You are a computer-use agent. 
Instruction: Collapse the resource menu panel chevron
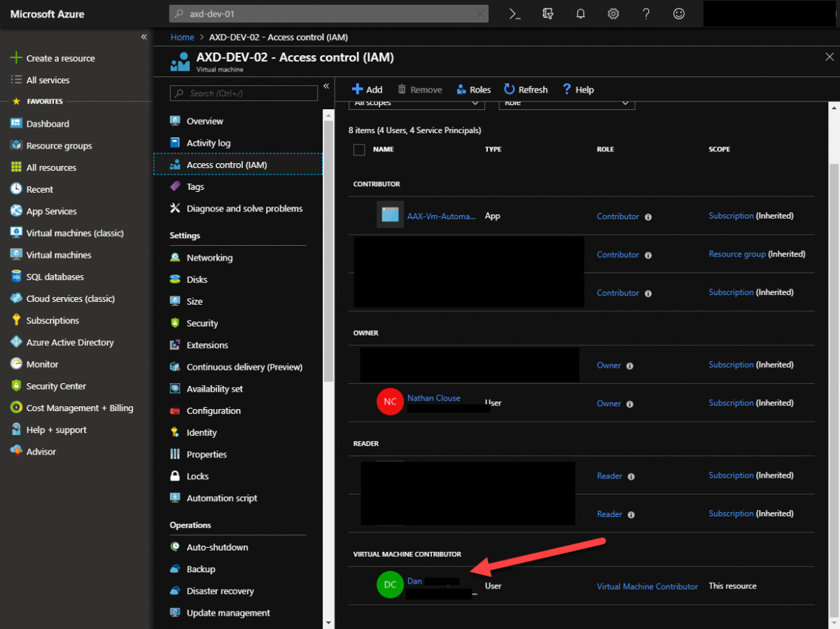pos(325,86)
